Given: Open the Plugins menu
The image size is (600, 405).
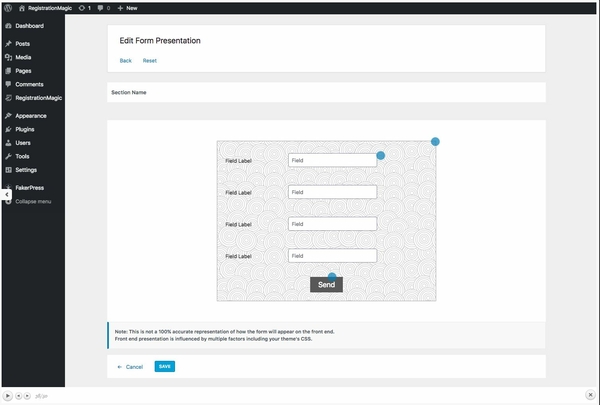Looking at the screenshot, I should (x=25, y=129).
